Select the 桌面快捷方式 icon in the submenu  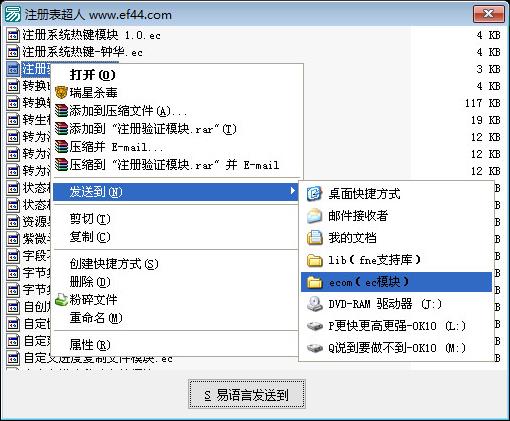[314, 193]
